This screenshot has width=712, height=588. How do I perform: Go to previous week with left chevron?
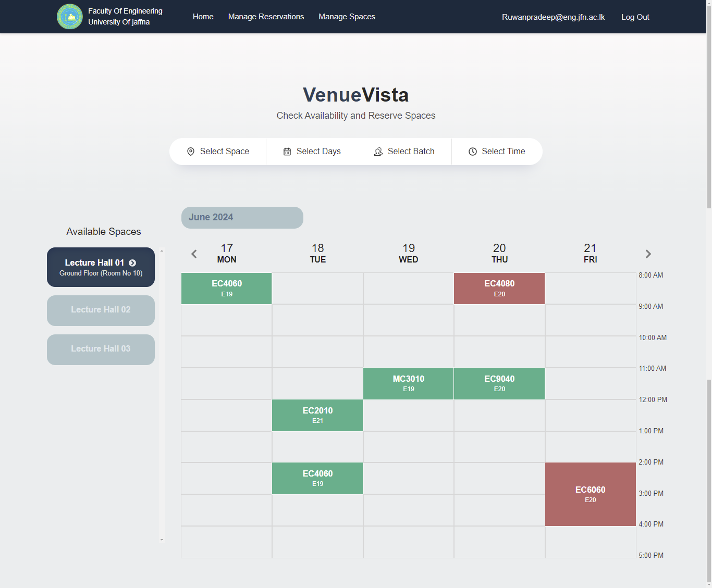pos(194,254)
